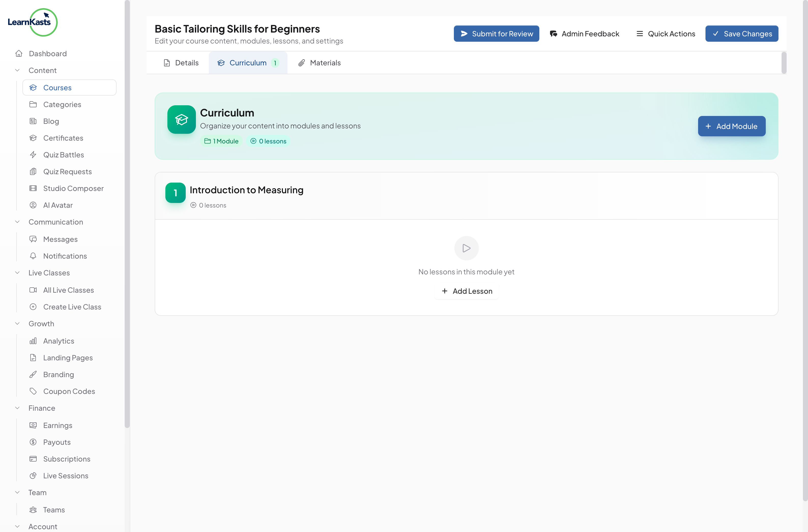Image resolution: width=808 pixels, height=532 pixels.
Task: Collapse the Live Classes section
Action: click(x=17, y=272)
